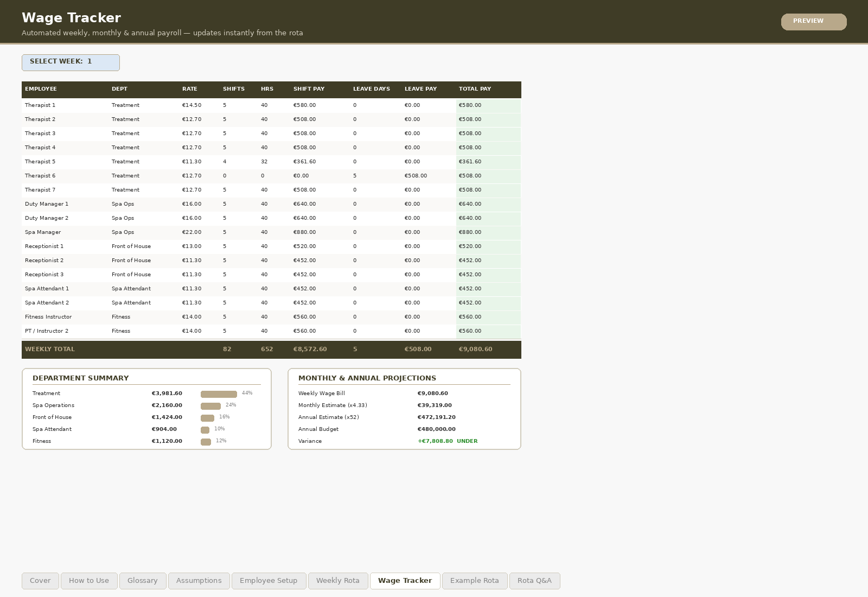
Task: Open the Example Rota tab
Action: [474, 580]
